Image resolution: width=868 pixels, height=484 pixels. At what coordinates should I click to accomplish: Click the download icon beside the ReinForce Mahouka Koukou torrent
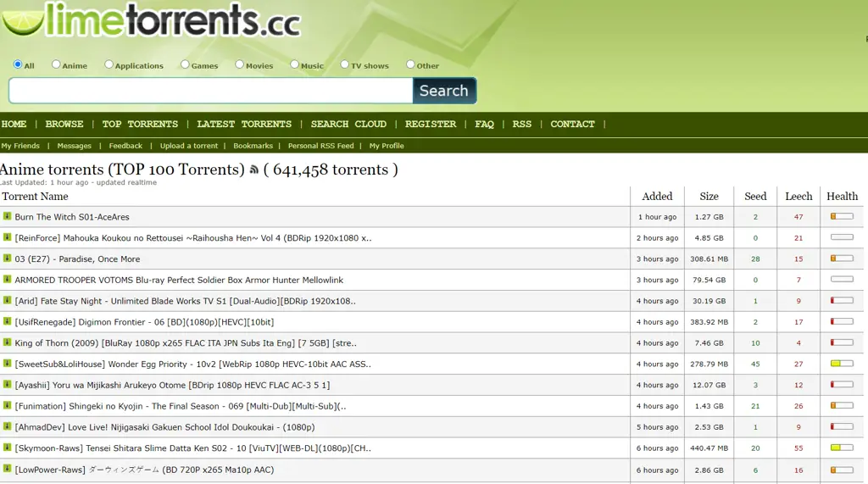[7, 237]
